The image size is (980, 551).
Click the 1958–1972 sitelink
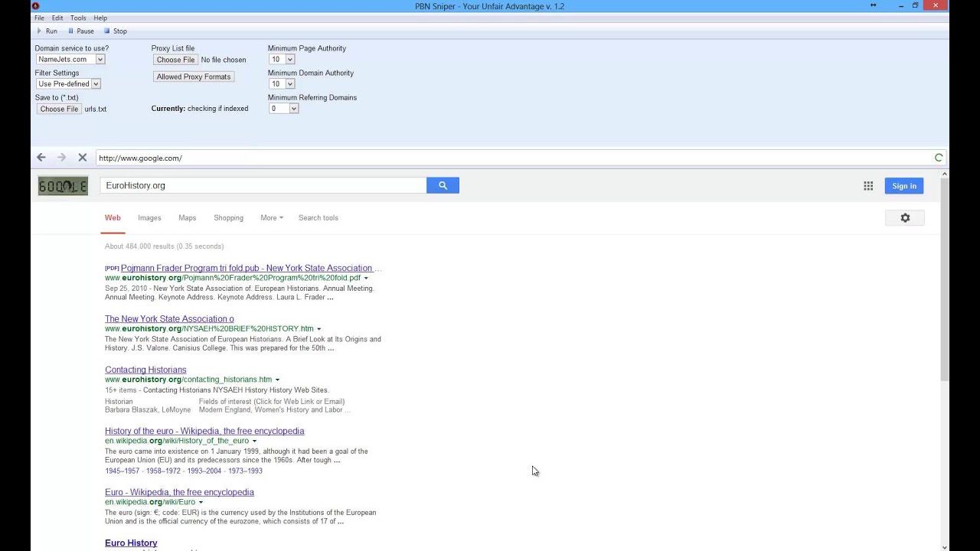point(163,471)
